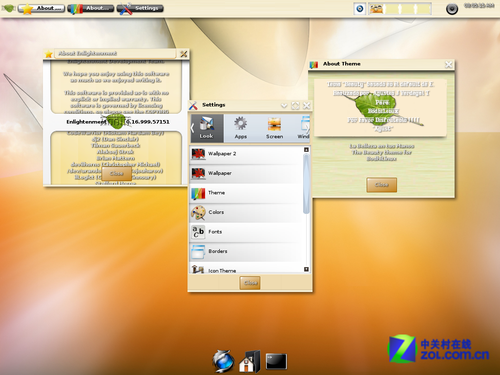Launch the terminal from the dock
Viewport: 500px width, 375px height.
(276, 362)
